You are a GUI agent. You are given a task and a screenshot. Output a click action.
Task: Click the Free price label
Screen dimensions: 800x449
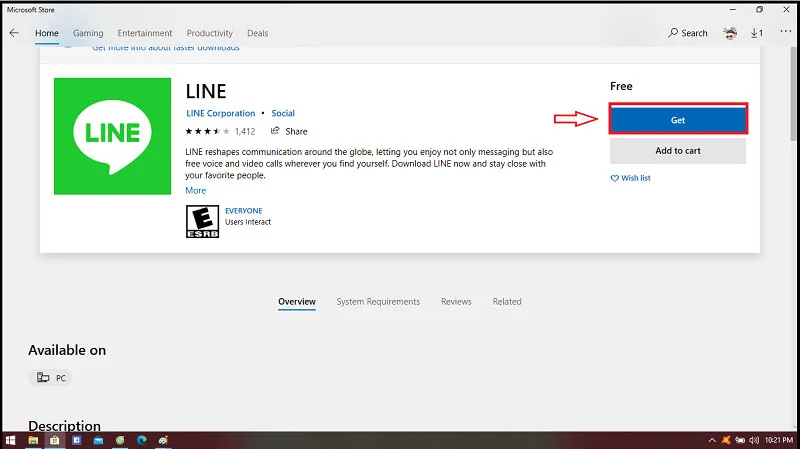[x=621, y=86]
